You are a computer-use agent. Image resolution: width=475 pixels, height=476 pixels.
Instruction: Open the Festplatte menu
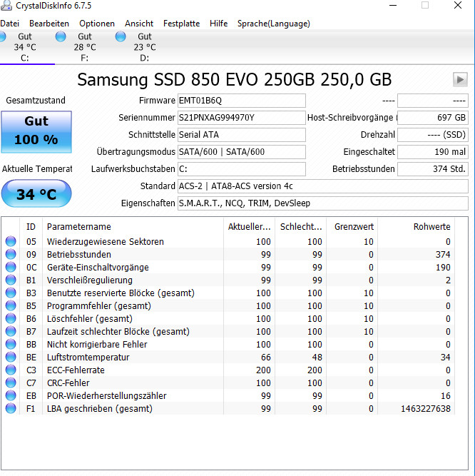pos(181,24)
